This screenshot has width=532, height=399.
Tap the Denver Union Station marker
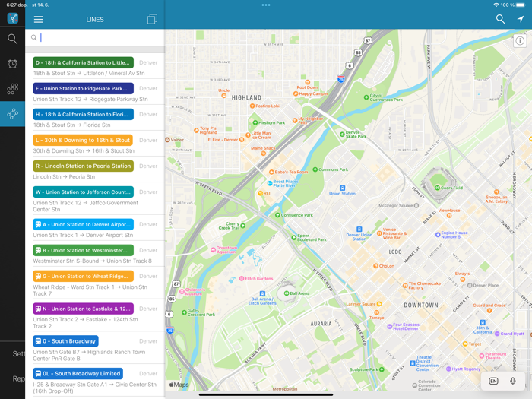pyautogui.click(x=359, y=230)
